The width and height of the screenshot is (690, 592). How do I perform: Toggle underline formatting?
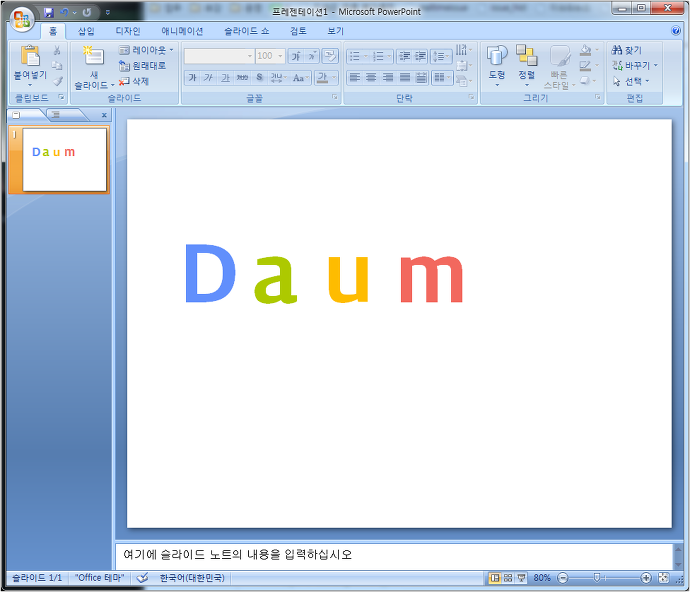[225, 78]
